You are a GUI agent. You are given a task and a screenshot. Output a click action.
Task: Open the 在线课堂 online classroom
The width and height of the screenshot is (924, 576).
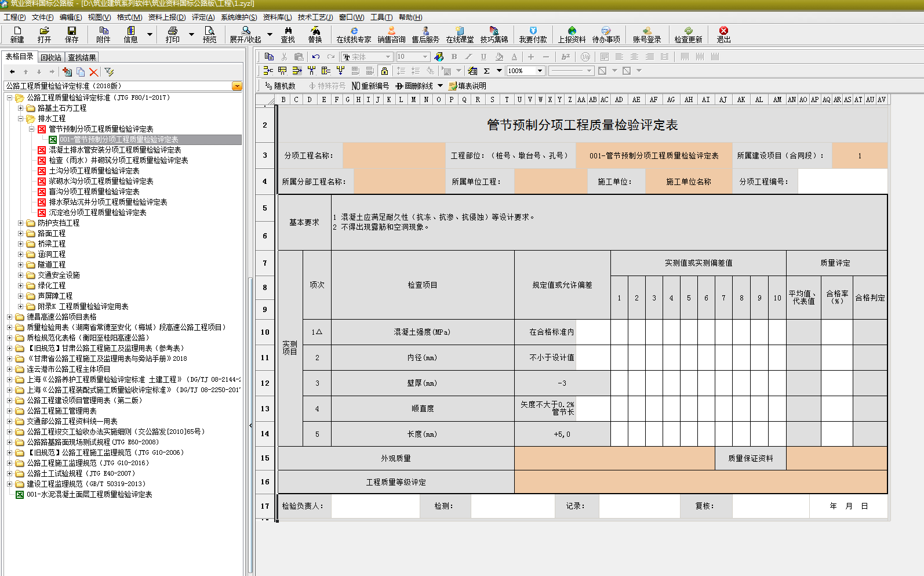point(460,35)
